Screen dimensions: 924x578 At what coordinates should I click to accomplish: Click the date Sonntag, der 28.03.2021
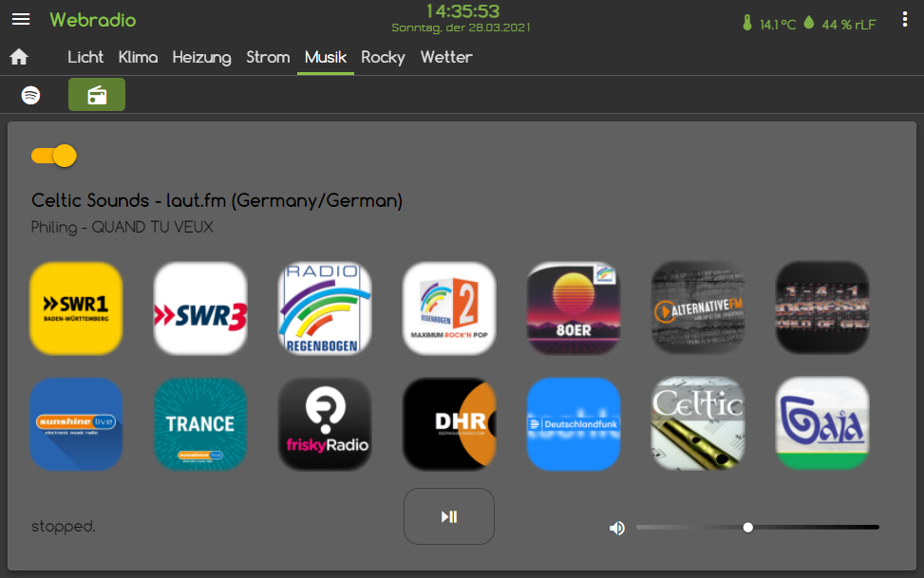tap(461, 28)
